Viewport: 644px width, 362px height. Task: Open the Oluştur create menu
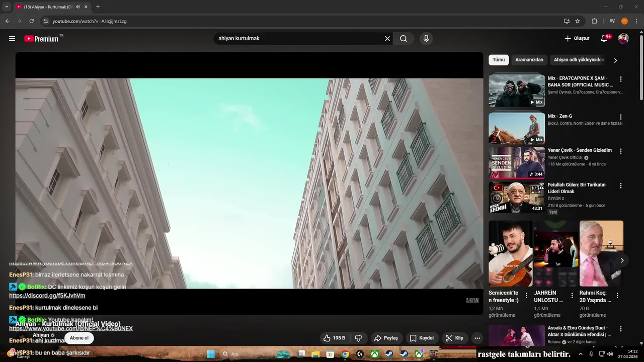tap(577, 39)
